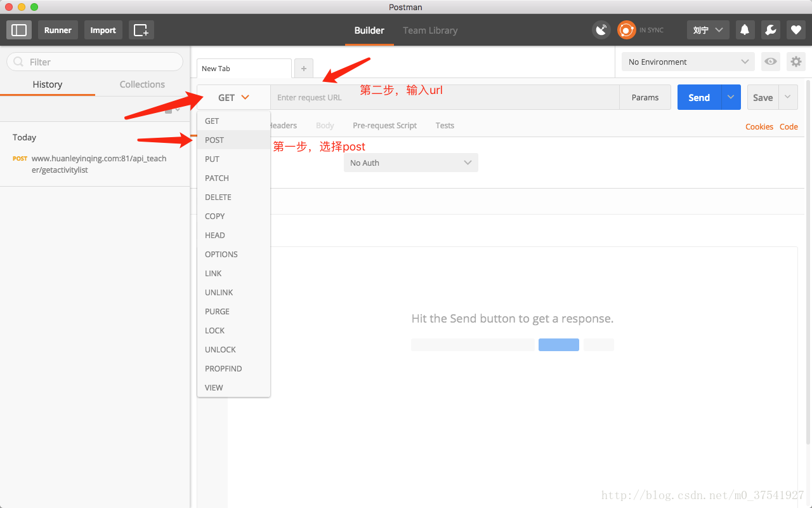
Task: Click the Today history group header
Action: 25,137
